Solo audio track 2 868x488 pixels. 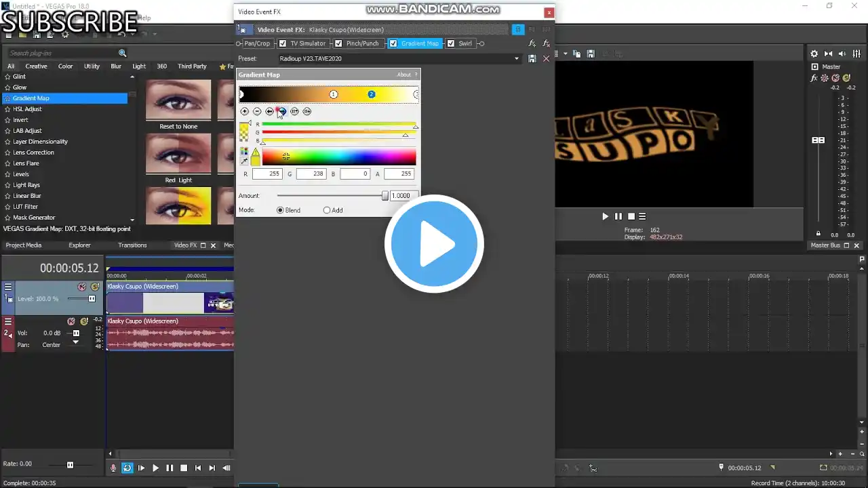coord(84,321)
